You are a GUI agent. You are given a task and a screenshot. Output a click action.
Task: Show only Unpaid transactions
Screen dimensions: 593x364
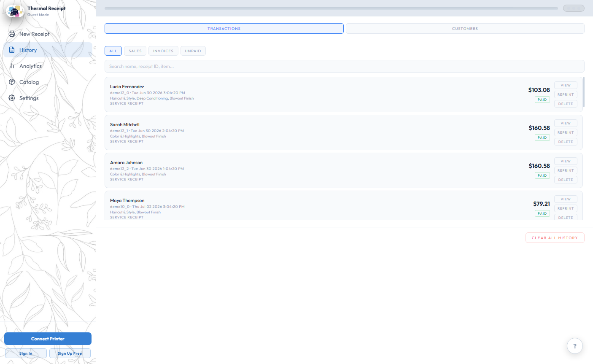[193, 51]
